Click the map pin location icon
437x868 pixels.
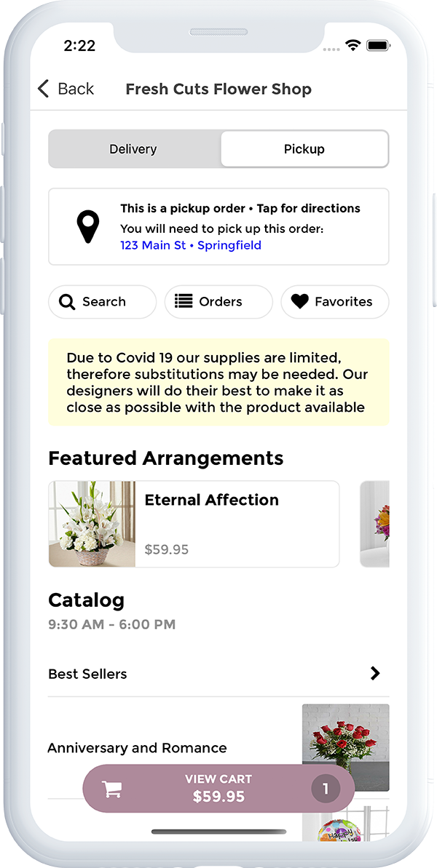tap(88, 226)
